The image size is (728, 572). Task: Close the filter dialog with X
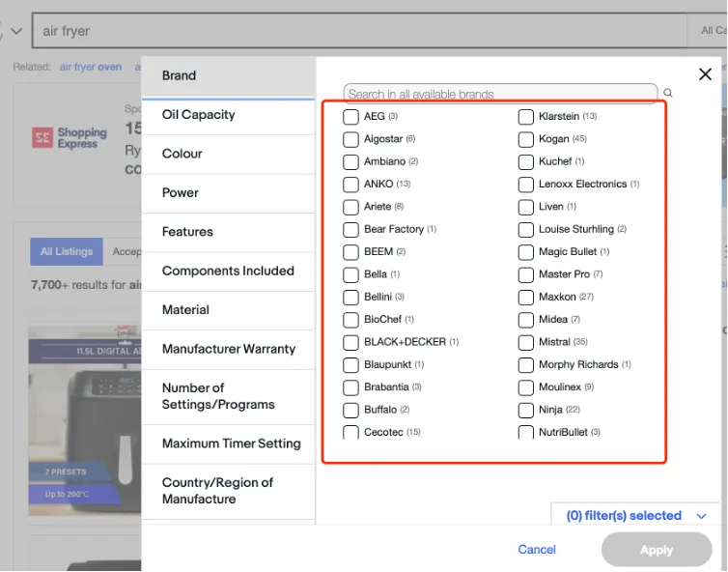[x=705, y=73]
